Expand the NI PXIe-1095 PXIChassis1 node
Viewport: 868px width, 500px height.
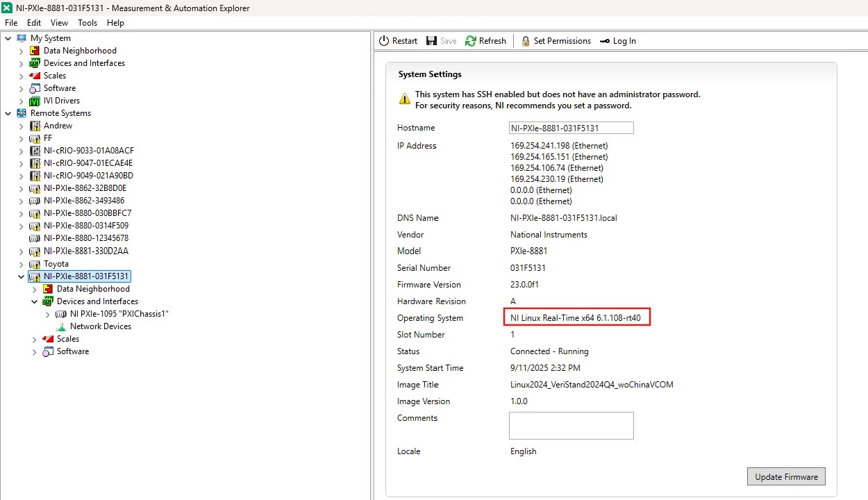point(47,314)
